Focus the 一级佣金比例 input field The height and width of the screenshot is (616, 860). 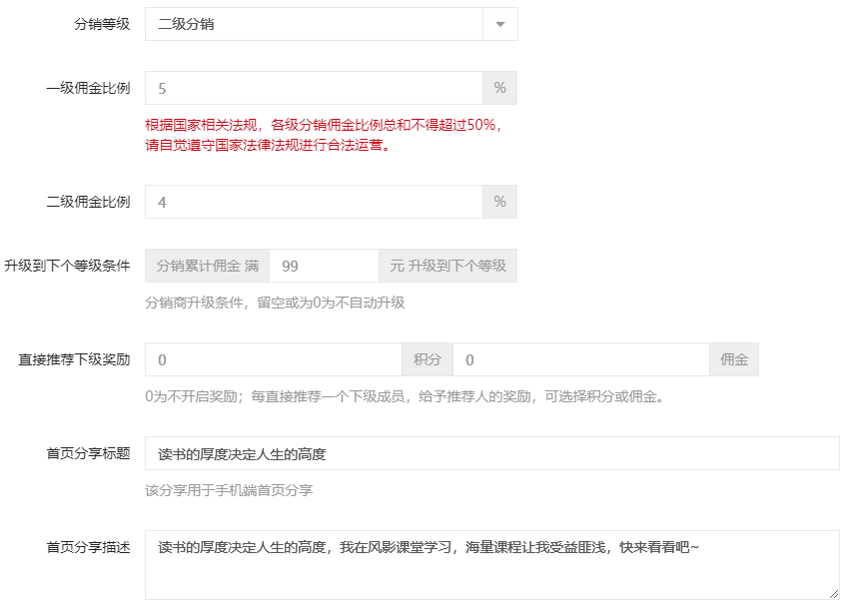pos(314,88)
